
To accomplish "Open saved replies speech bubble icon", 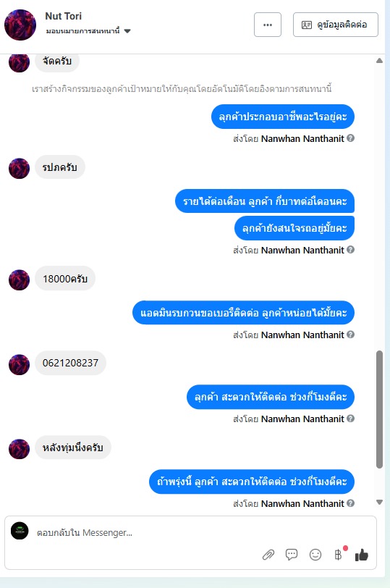I will [x=292, y=554].
